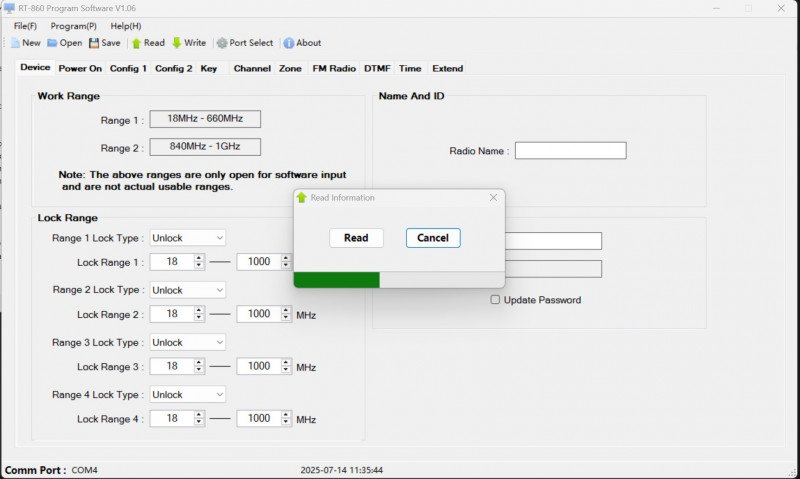
Task: Click the green read progress bar
Action: coord(337,280)
